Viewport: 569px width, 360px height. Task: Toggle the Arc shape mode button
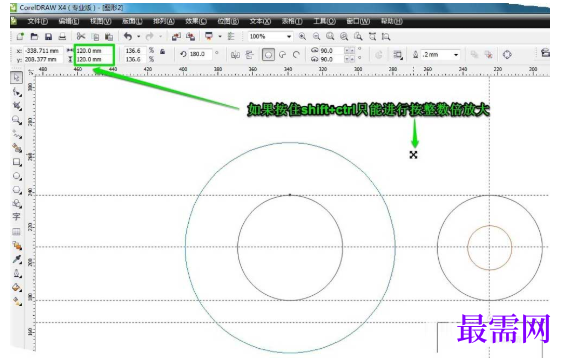tap(296, 55)
